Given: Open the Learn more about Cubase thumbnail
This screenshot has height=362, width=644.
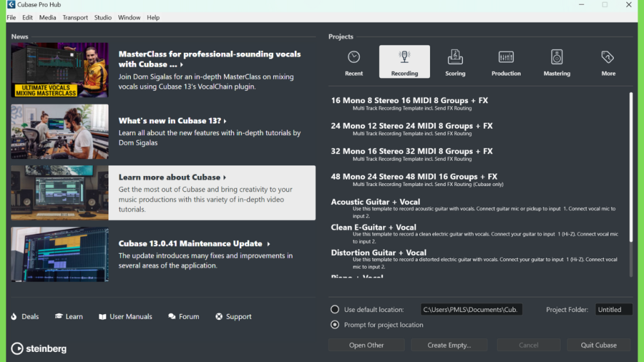Looking at the screenshot, I should [60, 193].
